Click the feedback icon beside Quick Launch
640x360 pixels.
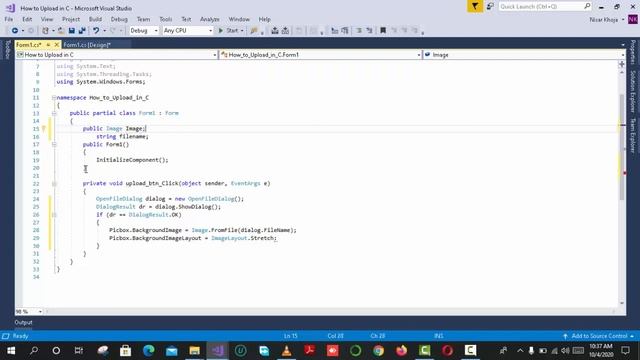pyautogui.click(x=490, y=7)
